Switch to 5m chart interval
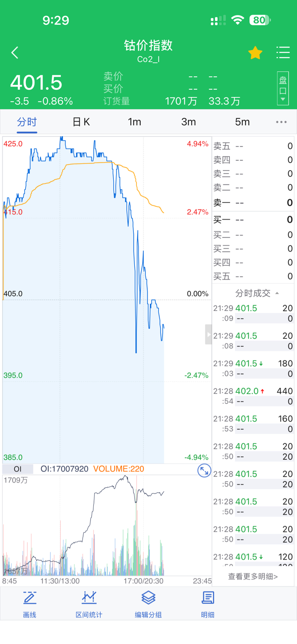The image size is (297, 644). tap(242, 122)
